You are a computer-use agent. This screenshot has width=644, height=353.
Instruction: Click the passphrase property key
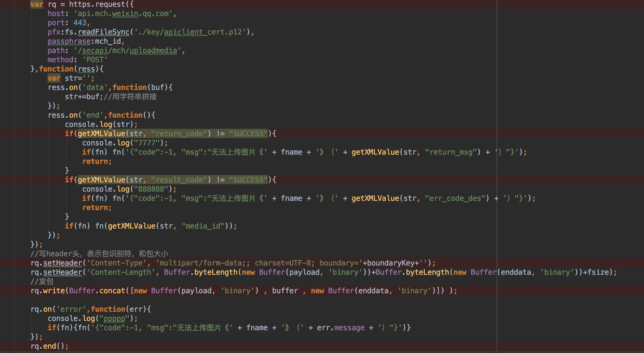point(69,41)
